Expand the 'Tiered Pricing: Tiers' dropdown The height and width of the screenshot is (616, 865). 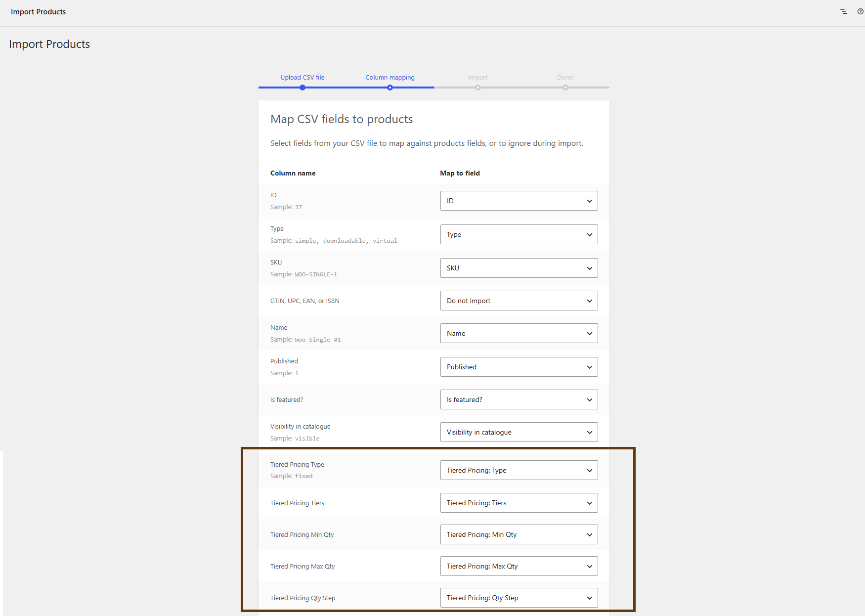(x=519, y=503)
